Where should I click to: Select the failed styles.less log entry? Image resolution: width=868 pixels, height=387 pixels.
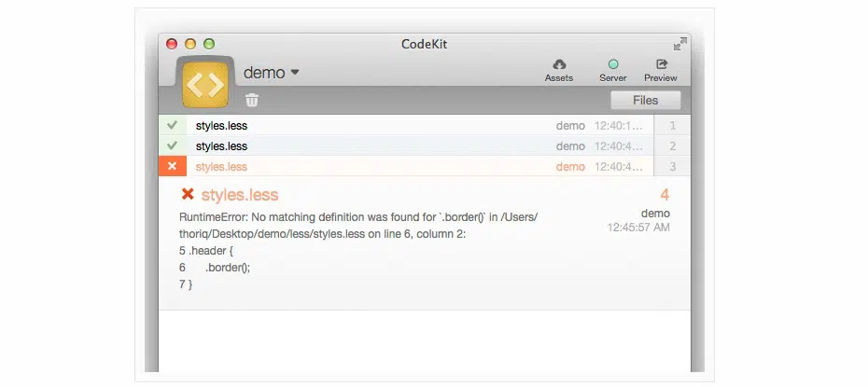221,167
